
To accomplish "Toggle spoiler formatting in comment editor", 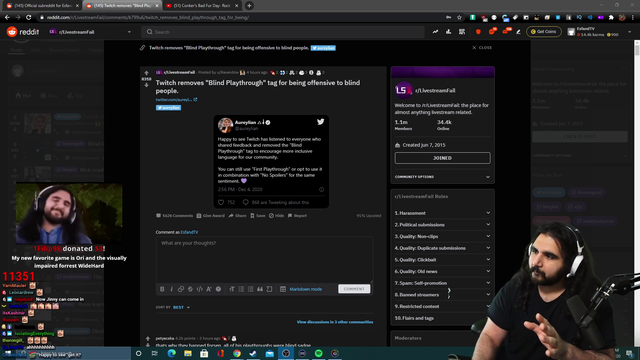I will tap(218, 289).
